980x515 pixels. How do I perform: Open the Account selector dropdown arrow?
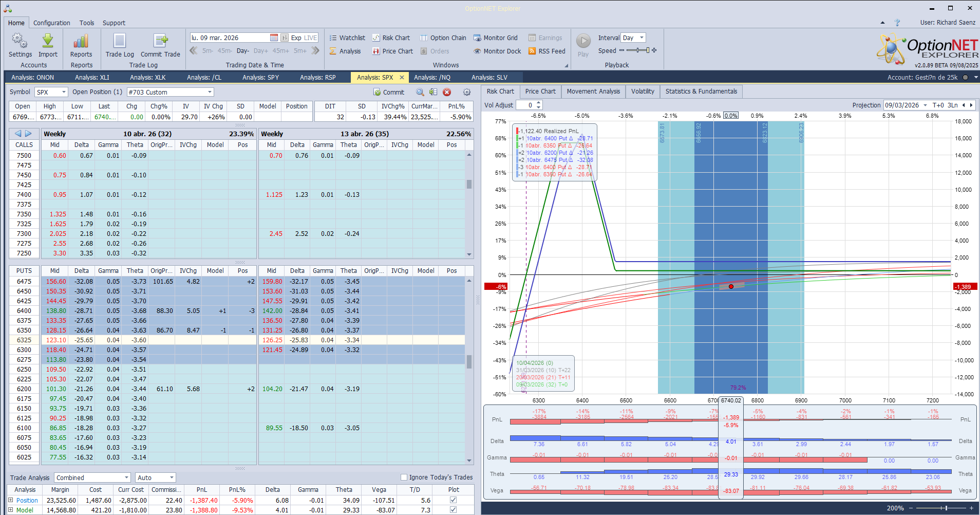click(x=975, y=78)
